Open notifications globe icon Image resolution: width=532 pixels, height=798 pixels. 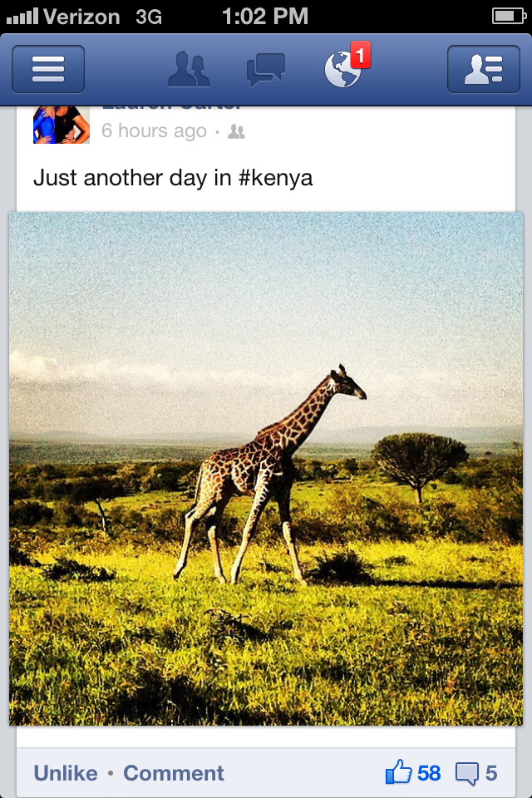pos(343,70)
